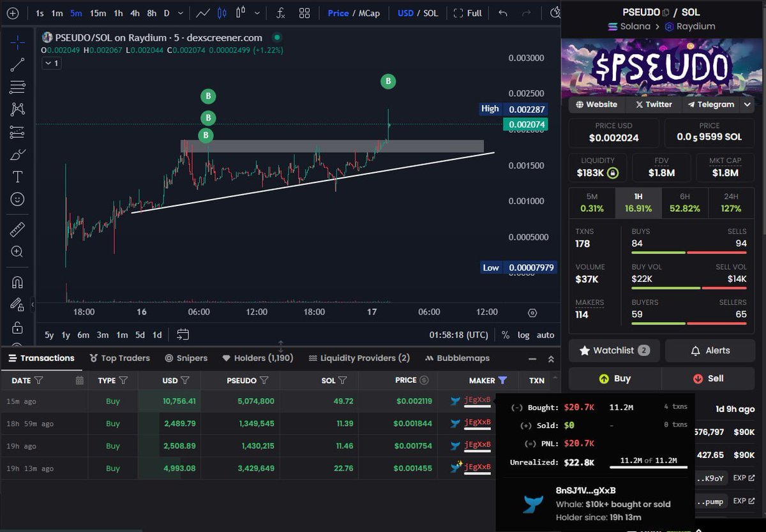Open the Bubblemaps tab
This screenshot has height=532, width=766.
(x=457, y=358)
